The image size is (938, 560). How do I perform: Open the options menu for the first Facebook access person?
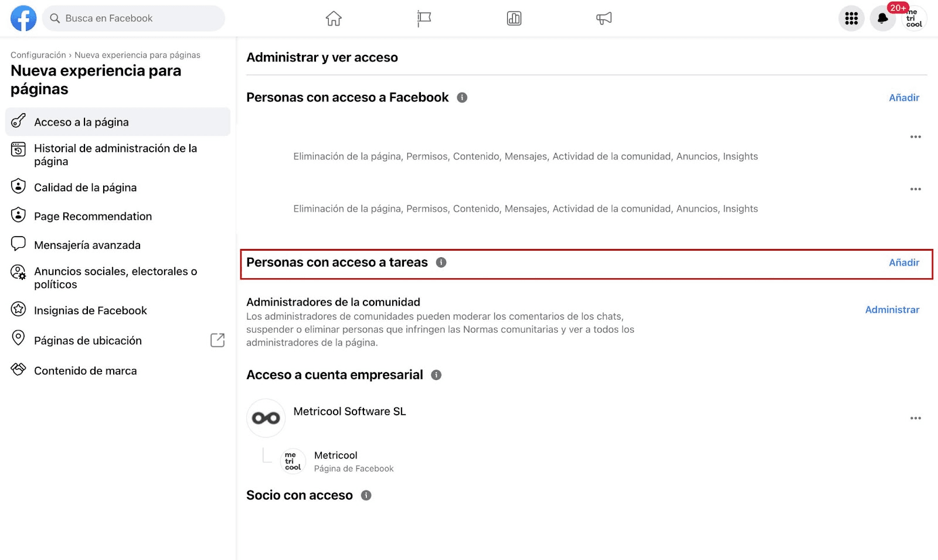pos(915,136)
